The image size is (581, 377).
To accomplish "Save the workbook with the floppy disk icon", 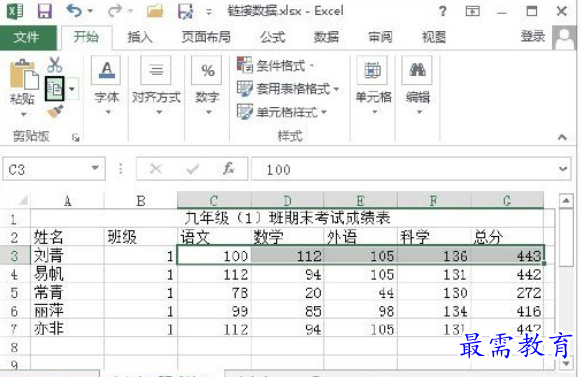I will point(44,11).
